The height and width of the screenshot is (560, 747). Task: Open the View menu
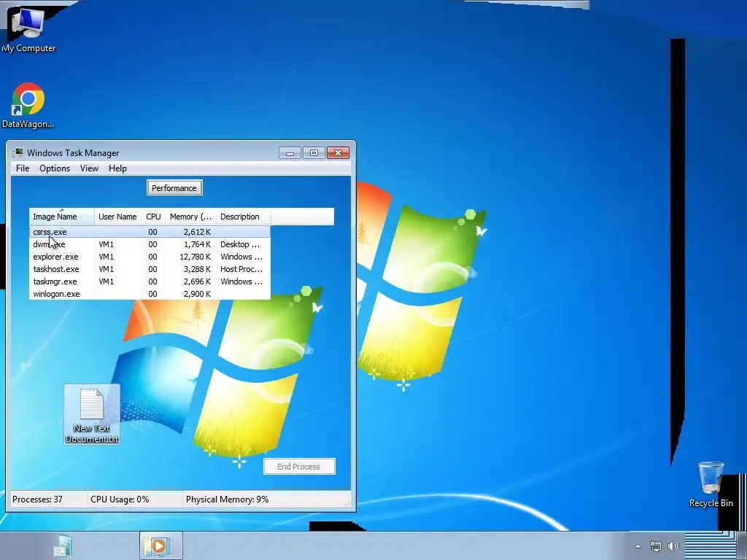89,168
